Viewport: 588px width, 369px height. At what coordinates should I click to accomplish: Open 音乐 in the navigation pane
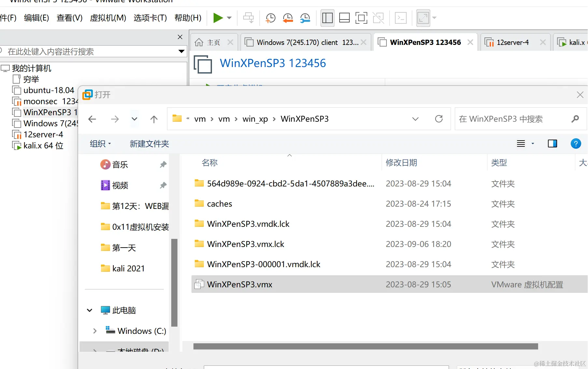[x=120, y=165]
